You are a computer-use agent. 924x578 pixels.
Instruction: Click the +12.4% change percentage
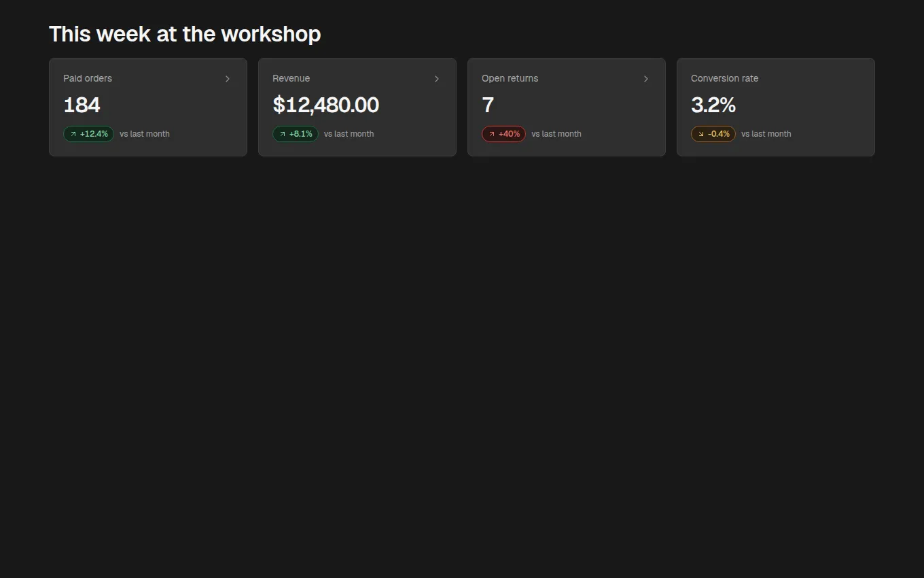[x=94, y=134]
